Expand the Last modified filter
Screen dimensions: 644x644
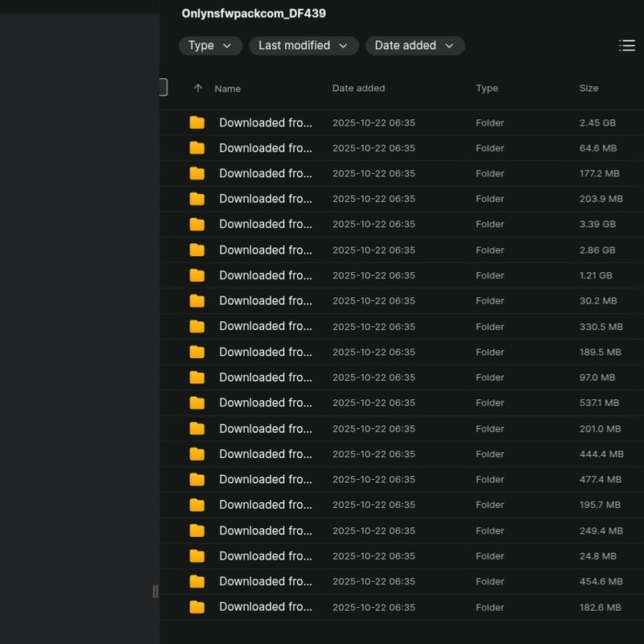[x=303, y=46]
